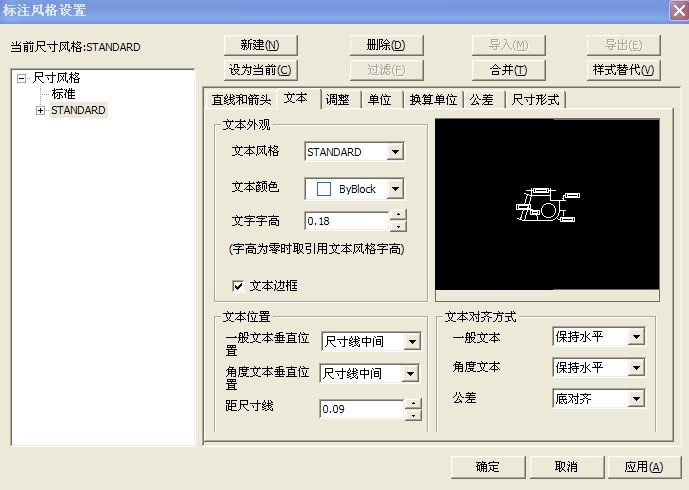Open the 换算单位 tab

click(433, 100)
